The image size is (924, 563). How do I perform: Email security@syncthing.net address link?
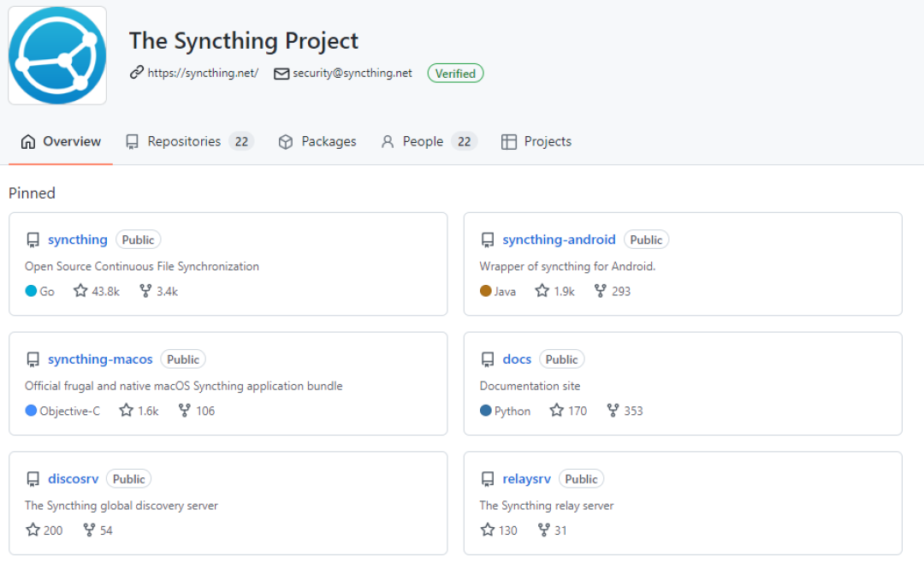[x=352, y=73]
